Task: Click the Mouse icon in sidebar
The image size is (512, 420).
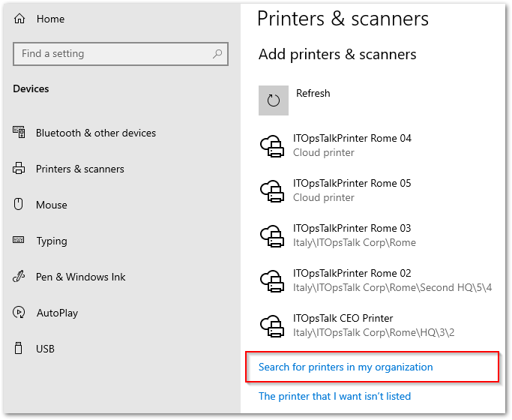Action: point(19,204)
